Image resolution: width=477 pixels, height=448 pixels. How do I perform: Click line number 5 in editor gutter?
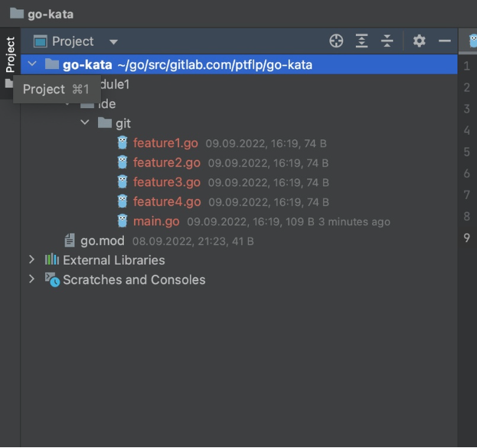pyautogui.click(x=466, y=152)
